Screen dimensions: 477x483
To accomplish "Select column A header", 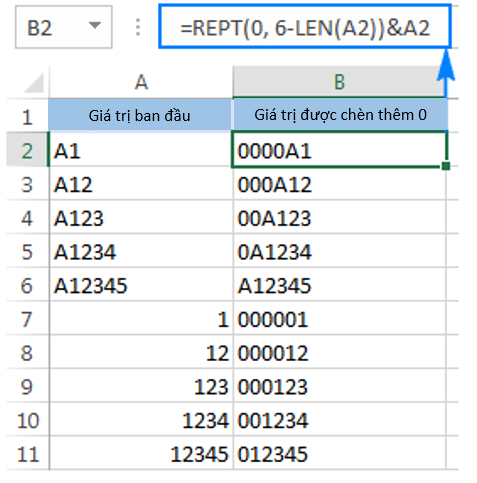I will coord(141,82).
